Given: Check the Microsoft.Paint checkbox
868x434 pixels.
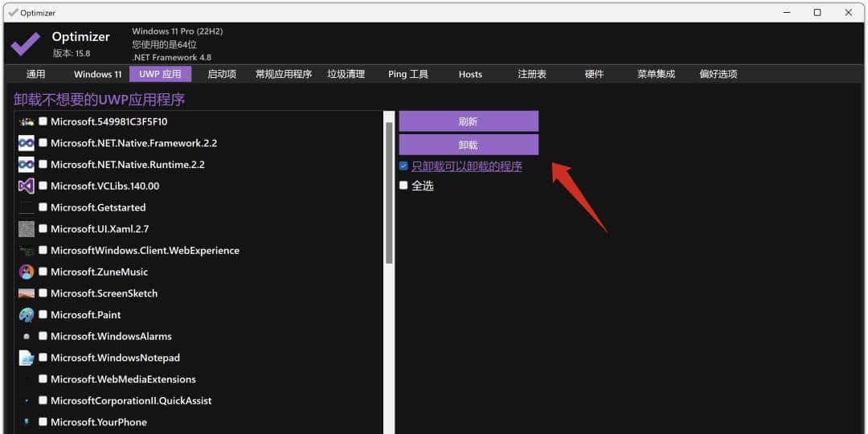Looking at the screenshot, I should (x=43, y=314).
